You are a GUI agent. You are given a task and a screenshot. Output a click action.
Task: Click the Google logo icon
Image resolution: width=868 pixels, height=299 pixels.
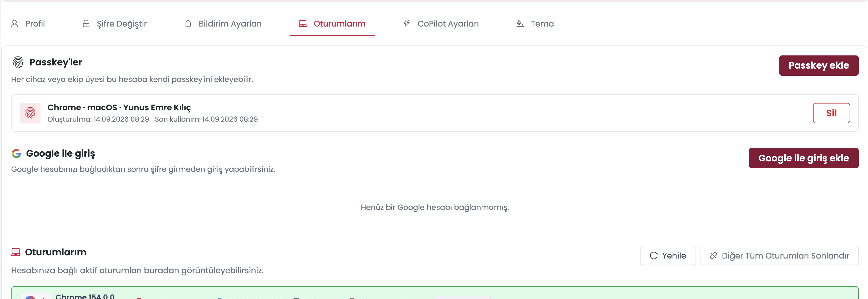click(16, 153)
